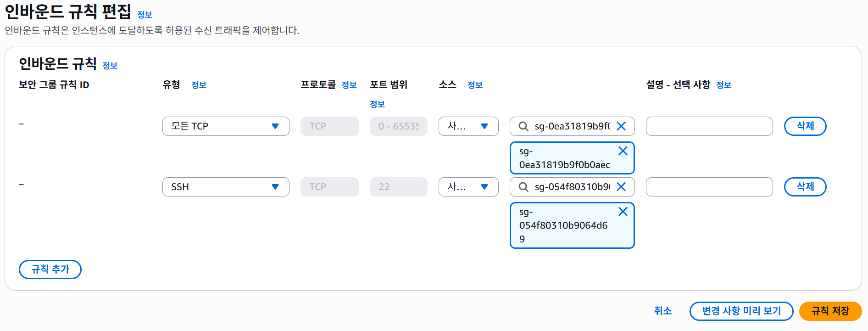Open 정보 link beside 프로토콜 header
The image size is (868, 331).
(x=349, y=85)
